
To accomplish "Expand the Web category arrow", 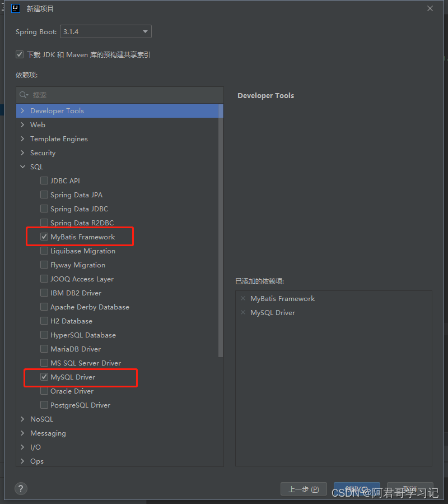I will point(22,124).
